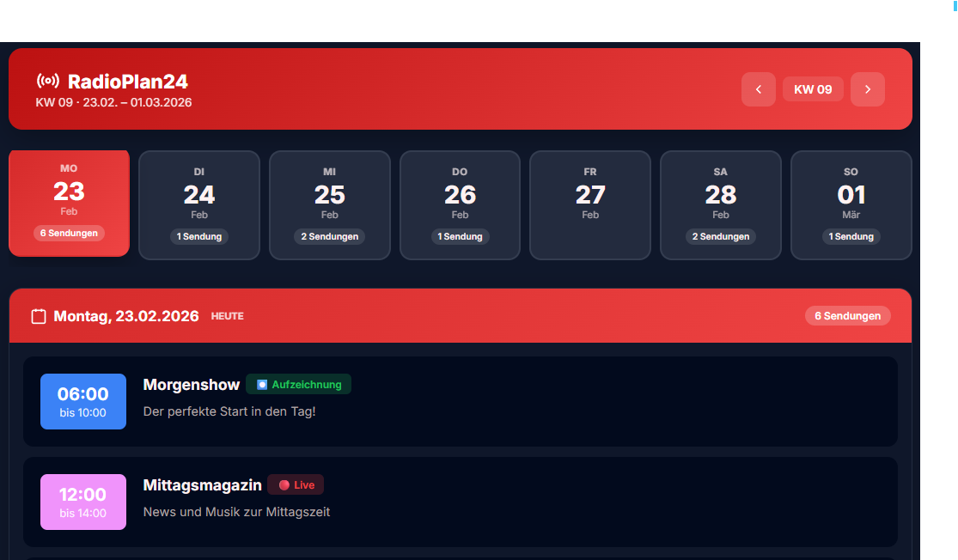Select the Monday 23 Feb day tab

point(69,203)
